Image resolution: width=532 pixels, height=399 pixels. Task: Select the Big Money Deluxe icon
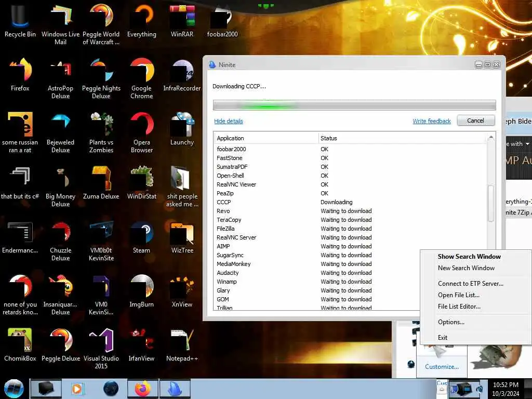pos(60,187)
